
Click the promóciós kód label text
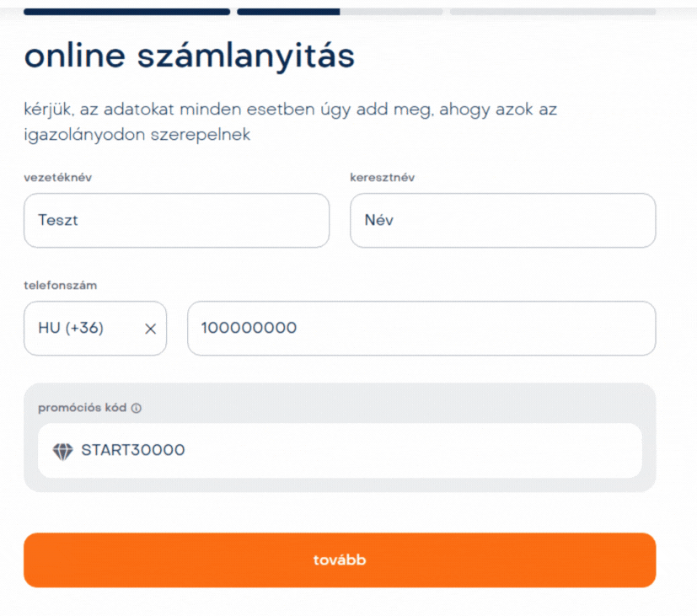coord(82,408)
